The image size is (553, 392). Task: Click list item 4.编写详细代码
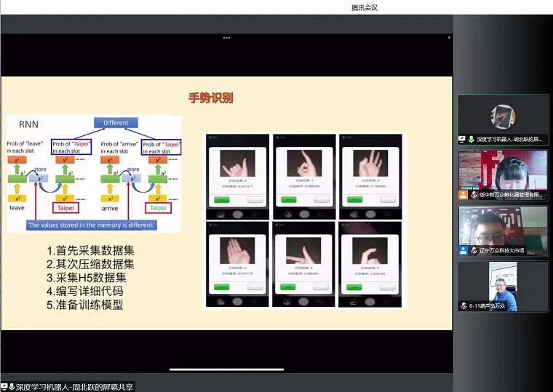pos(85,291)
